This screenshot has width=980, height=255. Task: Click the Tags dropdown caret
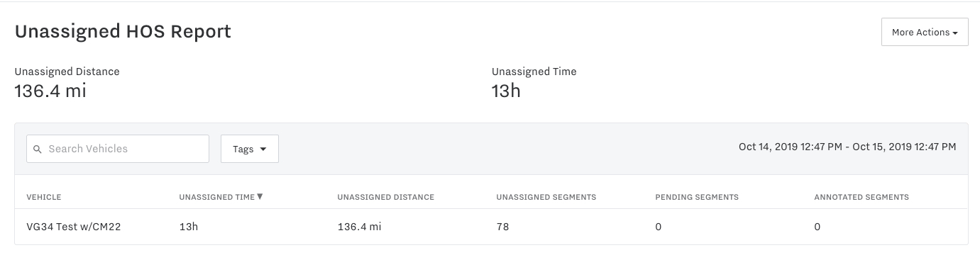(x=263, y=149)
